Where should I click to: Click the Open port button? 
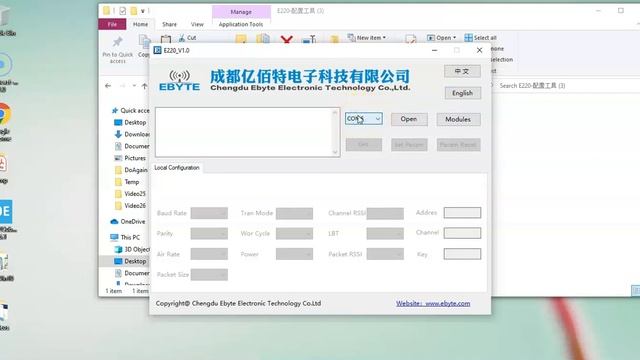409,119
